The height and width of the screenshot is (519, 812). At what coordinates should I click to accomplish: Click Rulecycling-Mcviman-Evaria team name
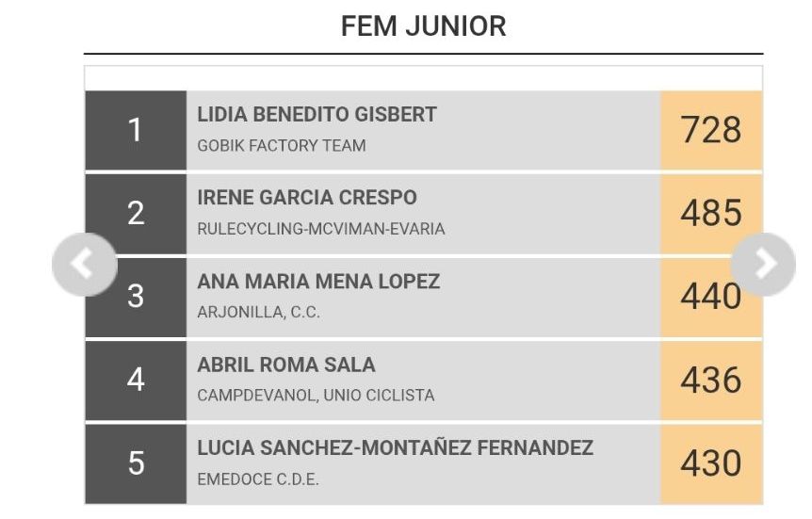[320, 229]
